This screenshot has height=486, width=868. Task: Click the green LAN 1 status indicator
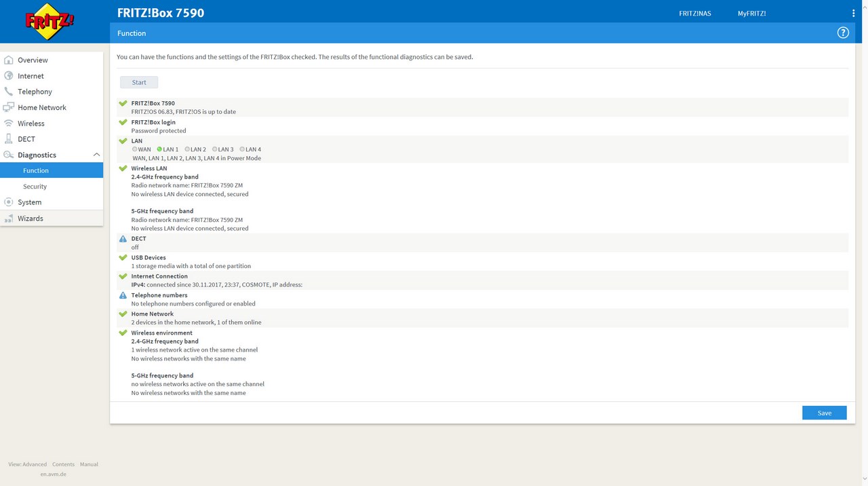(159, 149)
